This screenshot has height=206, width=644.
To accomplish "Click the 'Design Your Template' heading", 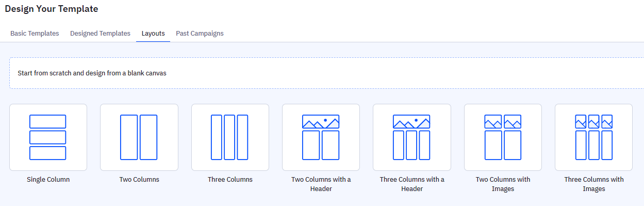I will tap(52, 9).
